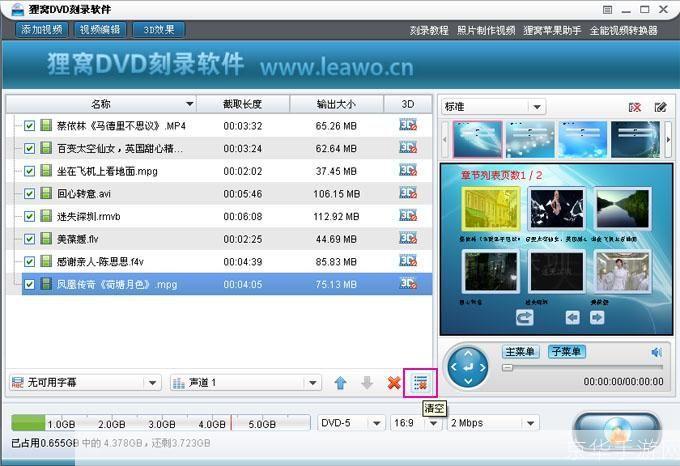Click 106.15 MB output size cell
Screen dimensions: 680x466
click(337, 194)
